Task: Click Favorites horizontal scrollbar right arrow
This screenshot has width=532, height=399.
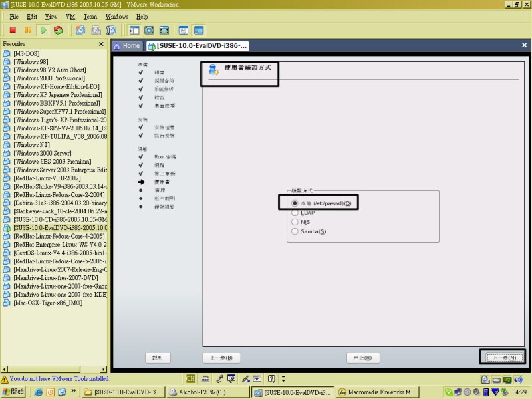Action: point(104,369)
